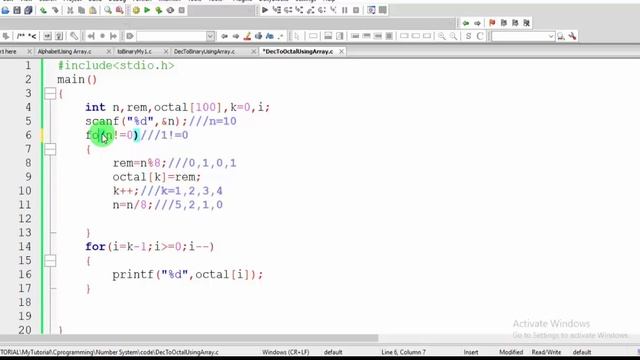Switch to AlphabetUsing Array.c tab
Screen dimensions: 640x360
click(x=65, y=51)
